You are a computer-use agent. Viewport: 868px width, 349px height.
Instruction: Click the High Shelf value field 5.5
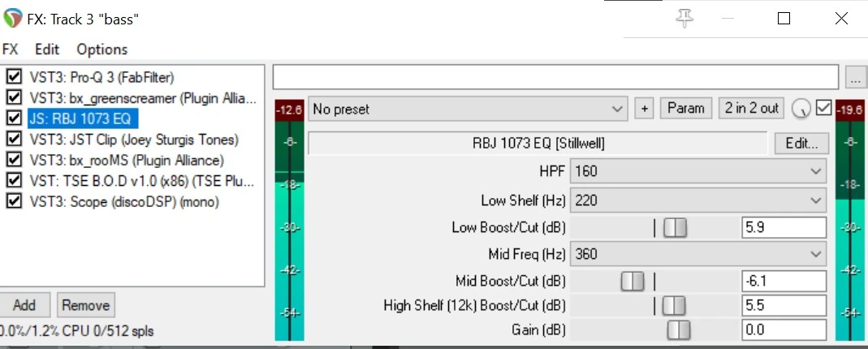tap(784, 305)
